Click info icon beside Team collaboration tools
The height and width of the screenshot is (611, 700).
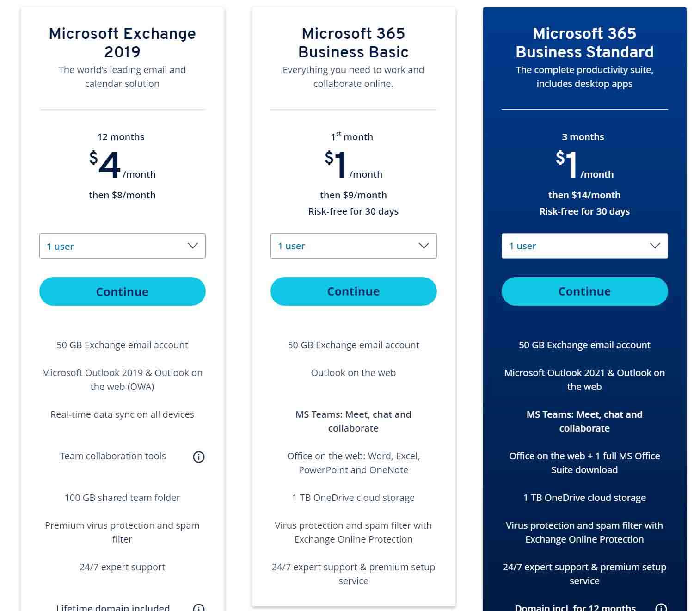pyautogui.click(x=199, y=457)
